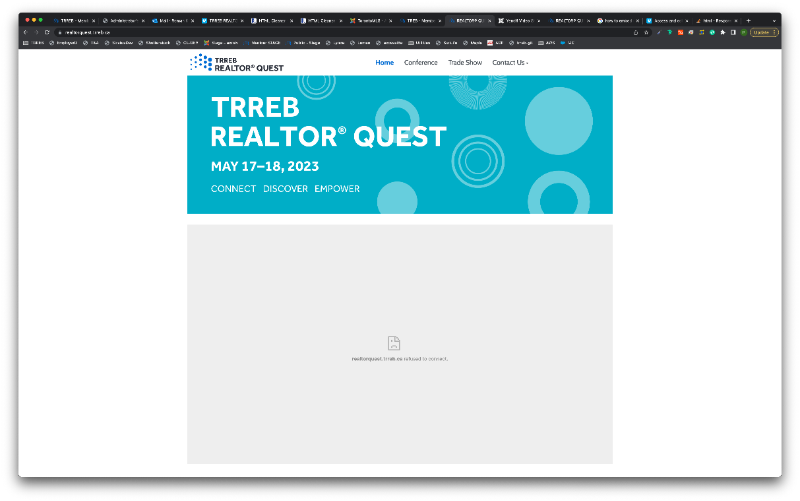
Task: Select the Home navigation link
Action: click(x=384, y=63)
